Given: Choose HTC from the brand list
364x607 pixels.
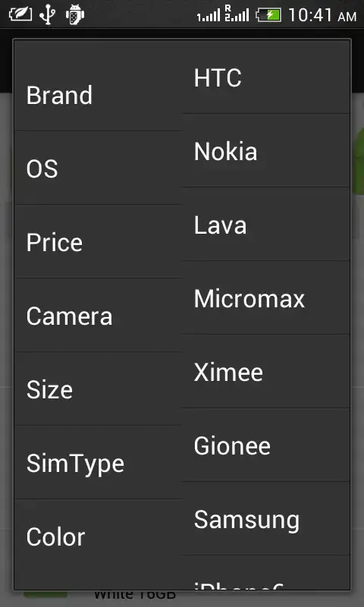Looking at the screenshot, I should (265, 77).
